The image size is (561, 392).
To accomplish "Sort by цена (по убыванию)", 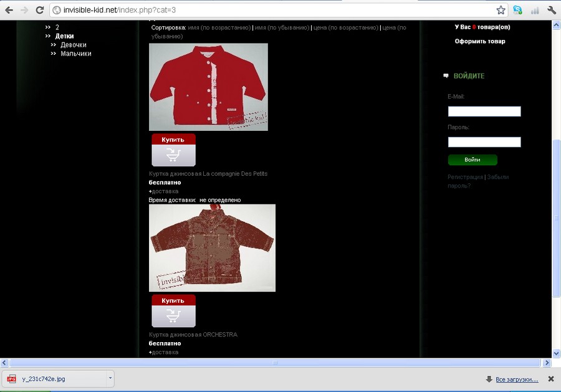I will point(279,32).
